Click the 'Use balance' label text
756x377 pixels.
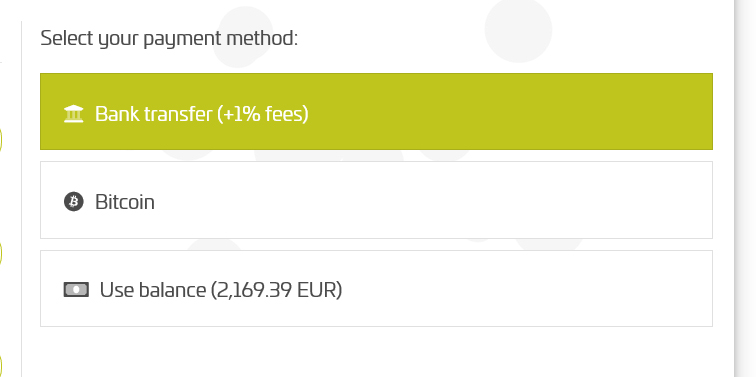pyautogui.click(x=153, y=290)
